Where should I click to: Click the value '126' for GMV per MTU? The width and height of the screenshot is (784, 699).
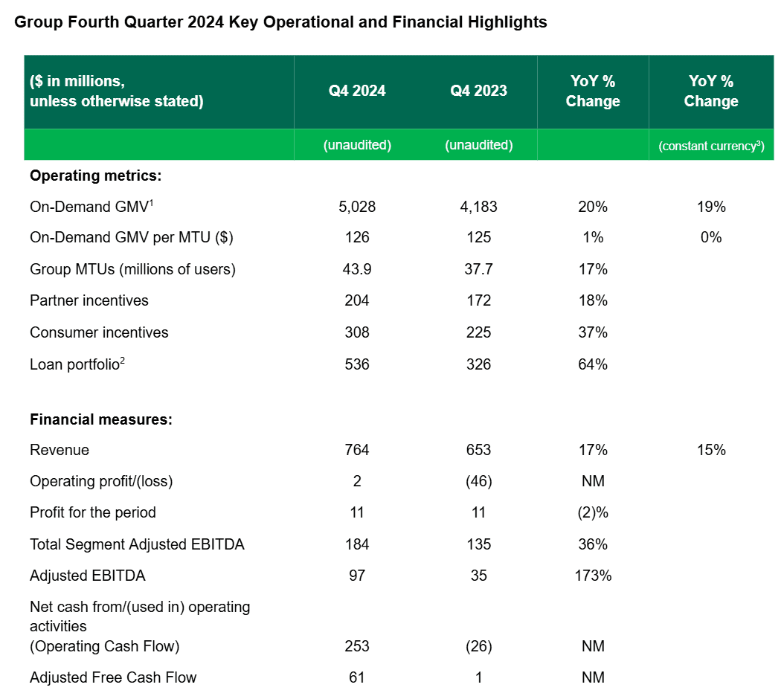[x=357, y=237]
